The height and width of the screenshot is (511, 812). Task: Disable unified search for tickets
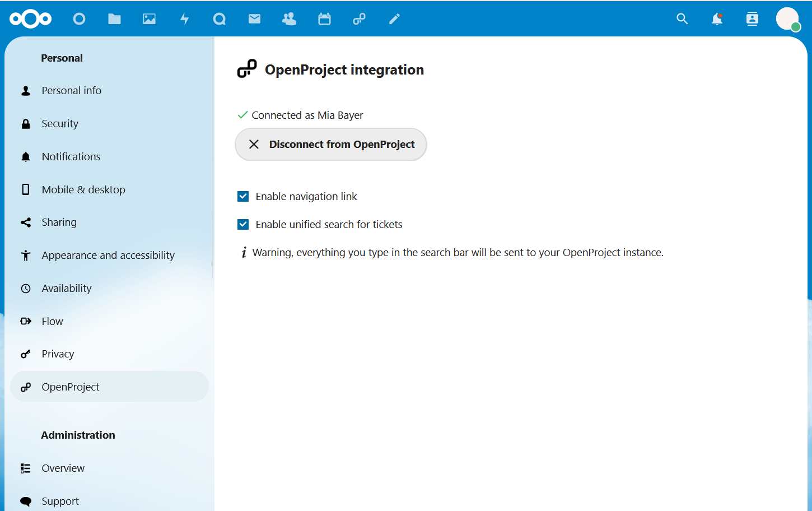pos(243,224)
